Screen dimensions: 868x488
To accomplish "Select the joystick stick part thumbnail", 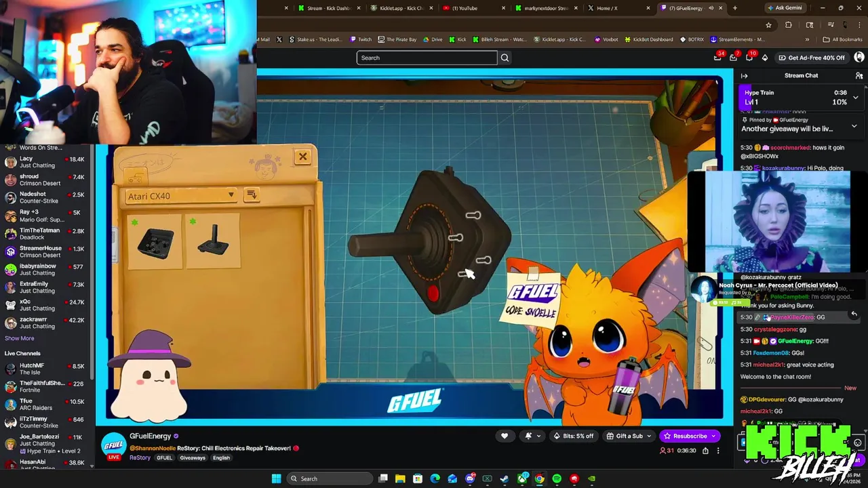I will (x=213, y=241).
